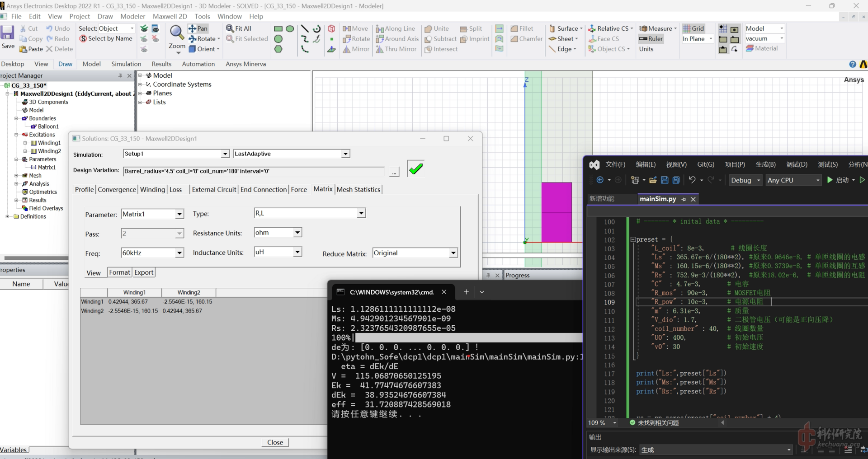The image size is (868, 459).
Task: Select the Draw Rectangle tool
Action: 278,28
